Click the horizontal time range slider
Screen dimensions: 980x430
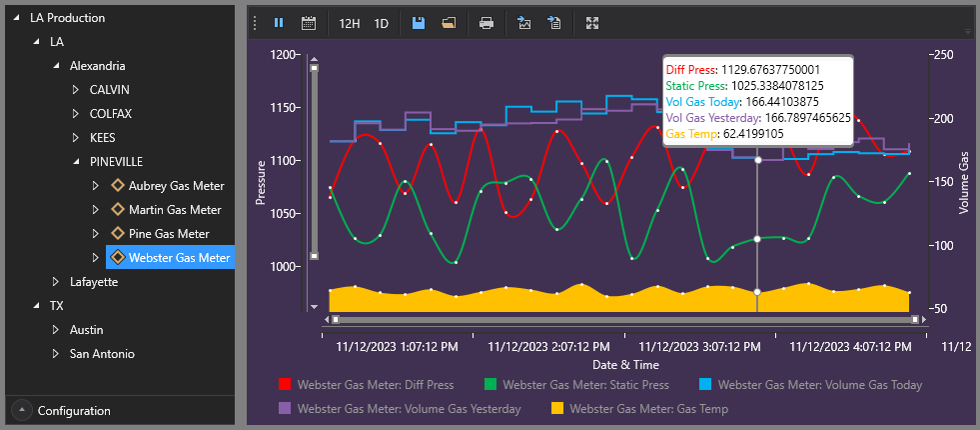(x=625, y=320)
